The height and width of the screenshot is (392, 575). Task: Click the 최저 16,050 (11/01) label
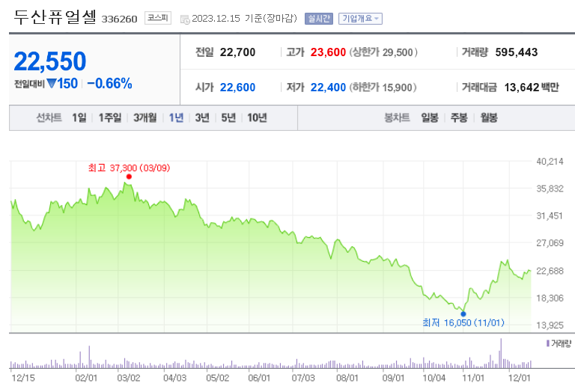coord(463,322)
